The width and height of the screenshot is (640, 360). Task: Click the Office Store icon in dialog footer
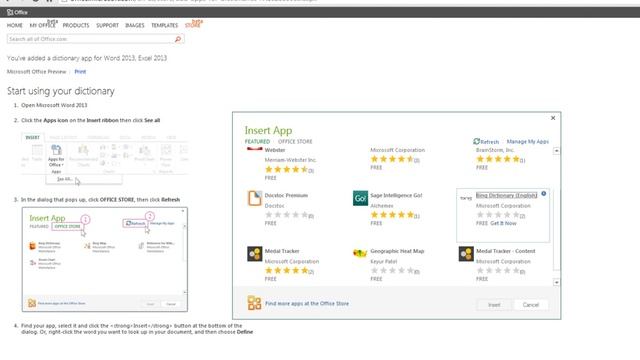[x=254, y=303]
